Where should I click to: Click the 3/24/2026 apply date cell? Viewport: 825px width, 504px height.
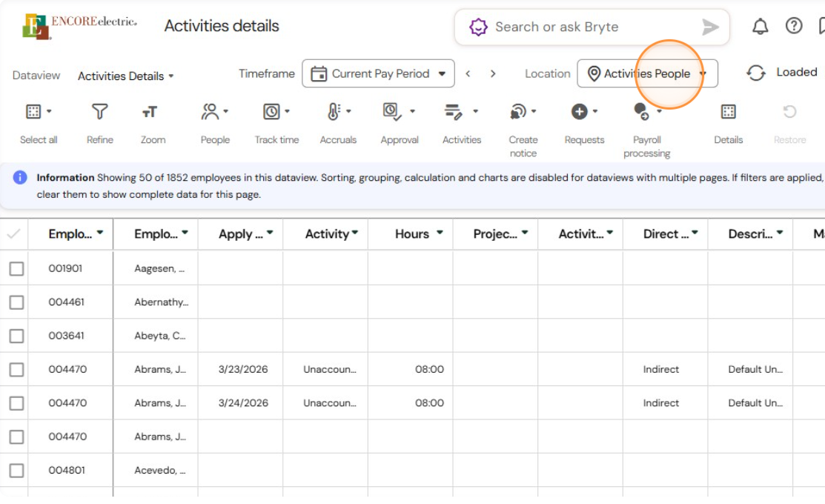243,403
